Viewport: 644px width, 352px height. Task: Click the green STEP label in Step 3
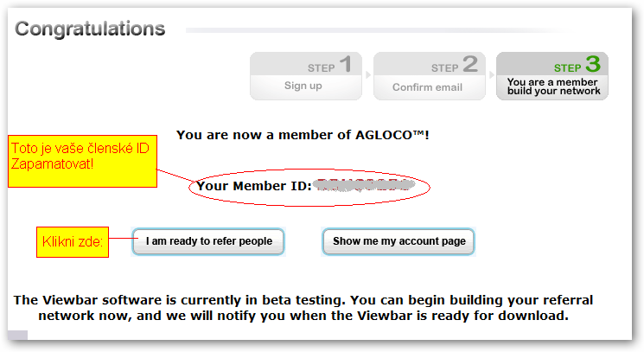pos(568,67)
